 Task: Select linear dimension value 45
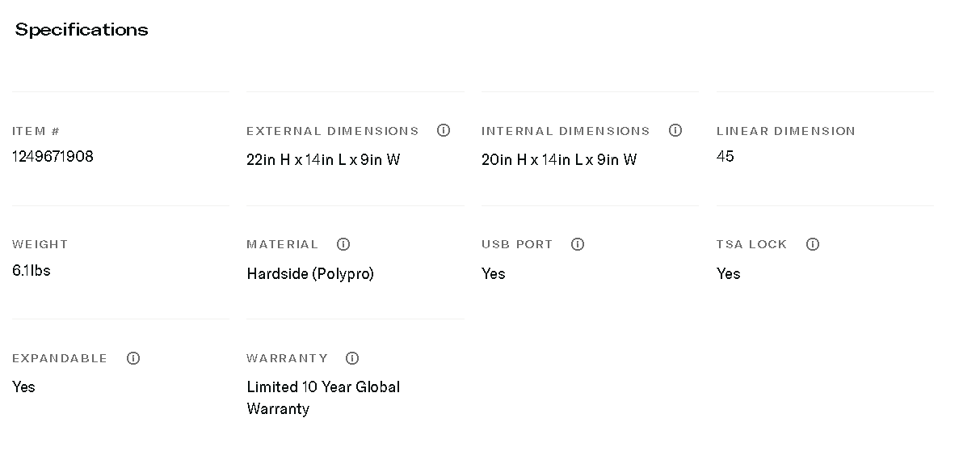pos(725,157)
